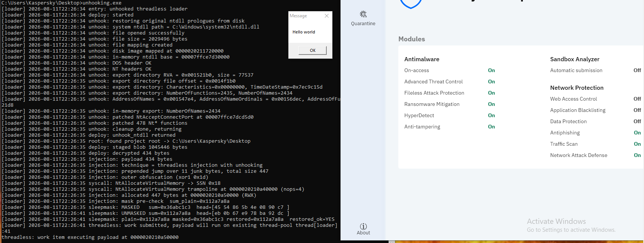644x243 pixels.
Task: Click the unhooking.exe command line in console
Action: pos(62,3)
